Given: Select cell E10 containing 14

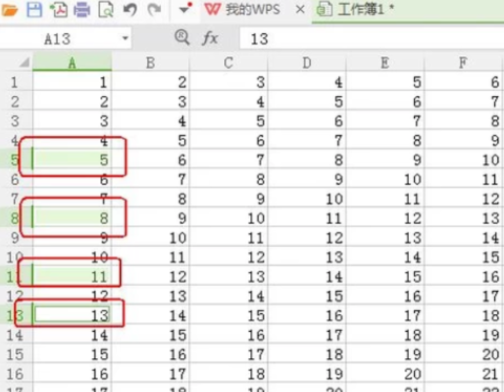Looking at the screenshot, I should coord(385,257).
